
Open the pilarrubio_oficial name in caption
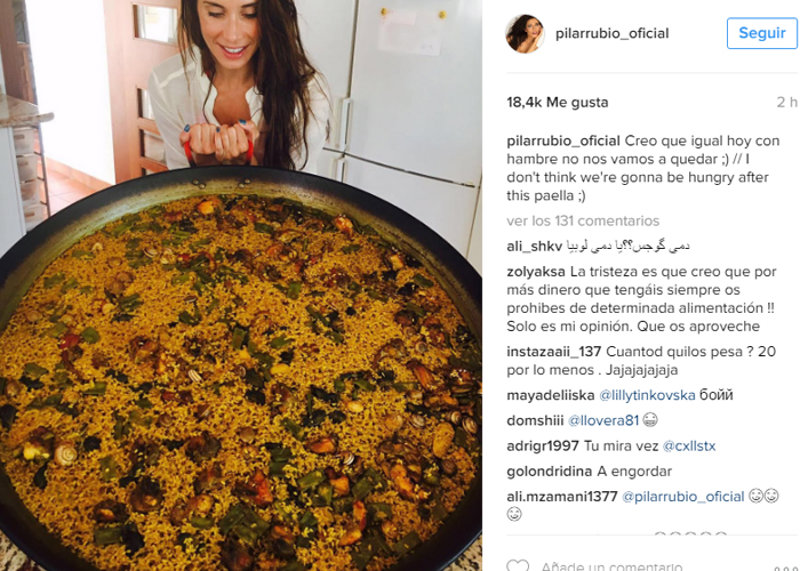click(563, 141)
